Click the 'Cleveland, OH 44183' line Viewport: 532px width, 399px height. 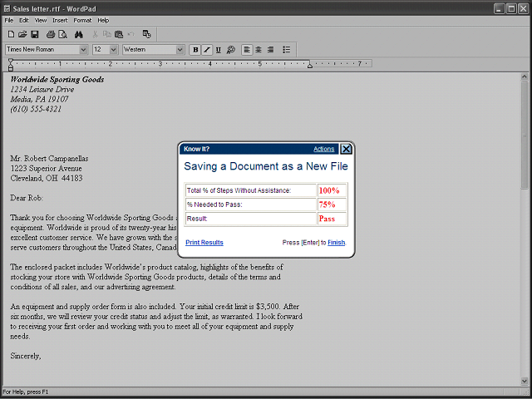click(47, 178)
